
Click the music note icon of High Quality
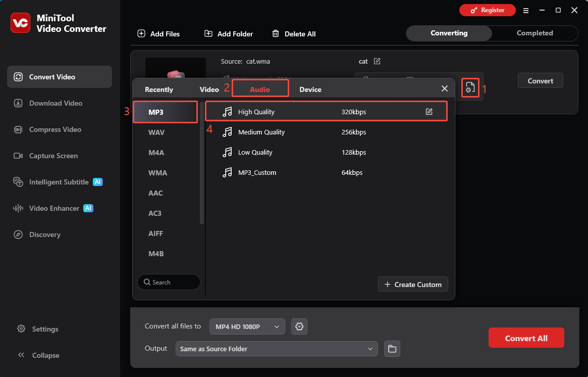tap(227, 112)
